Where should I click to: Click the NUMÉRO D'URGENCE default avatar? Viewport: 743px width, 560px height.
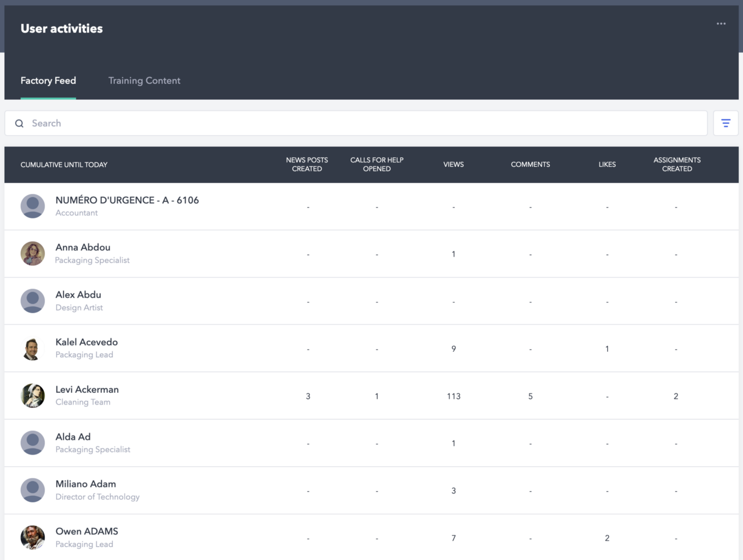click(x=33, y=206)
